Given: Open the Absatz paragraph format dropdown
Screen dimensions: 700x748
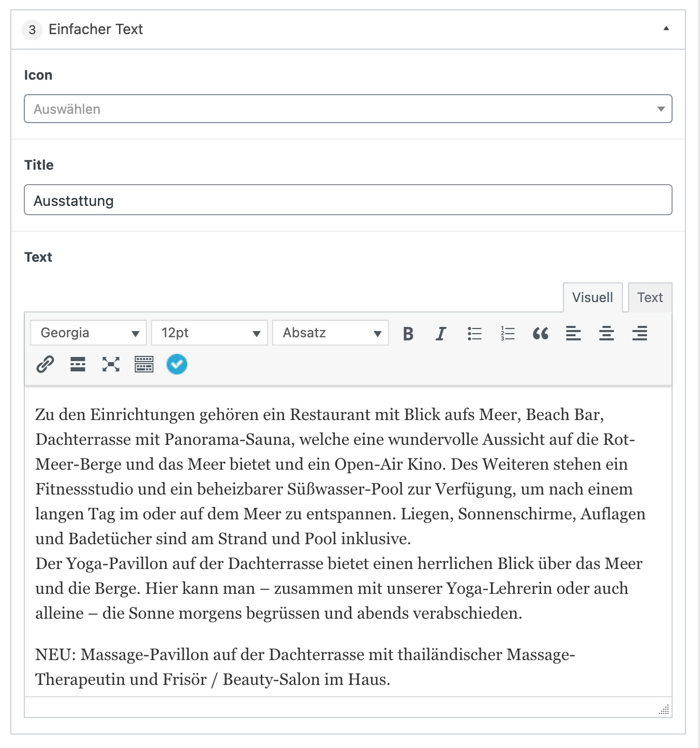Looking at the screenshot, I should click(x=331, y=333).
